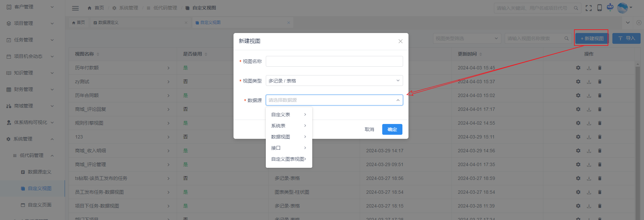644x220 pixels.
Task: Select 系统表 in data source menu
Action: tap(289, 126)
